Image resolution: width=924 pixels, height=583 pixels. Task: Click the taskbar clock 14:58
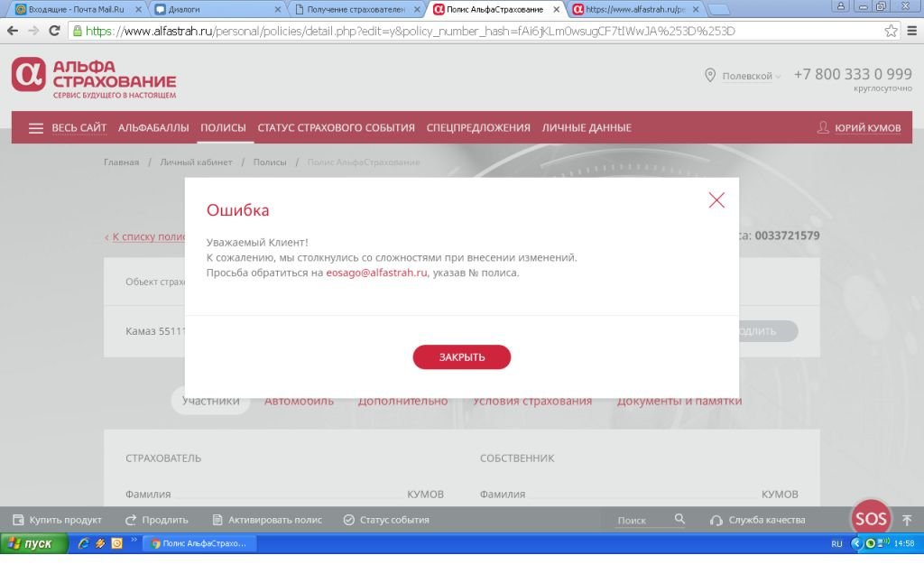click(904, 543)
